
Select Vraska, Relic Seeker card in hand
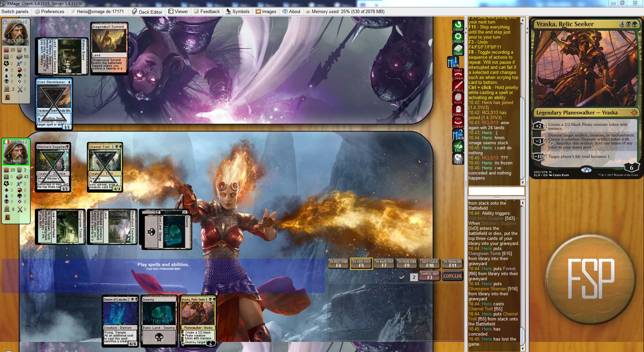(198, 320)
